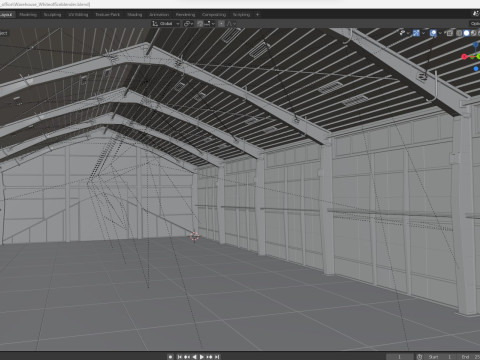The image size is (480, 360).
Task: Expand the snapping options dropdown arrow
Action: pos(213,24)
